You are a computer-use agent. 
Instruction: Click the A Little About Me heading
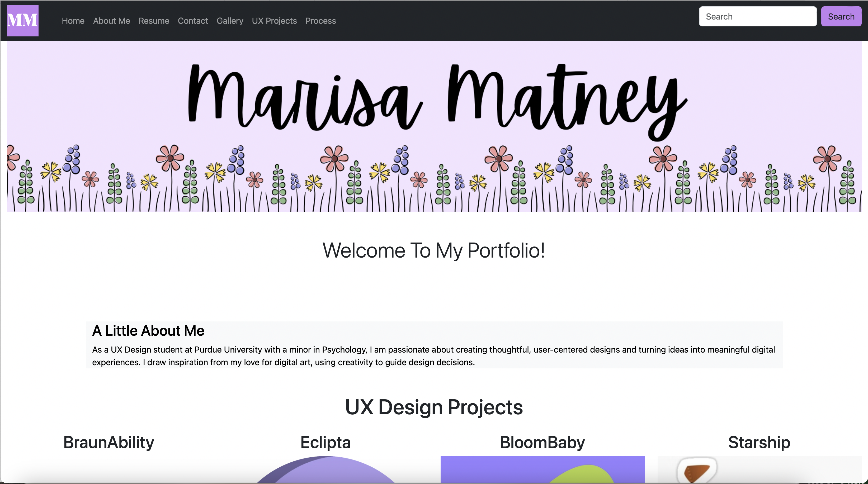[148, 331]
